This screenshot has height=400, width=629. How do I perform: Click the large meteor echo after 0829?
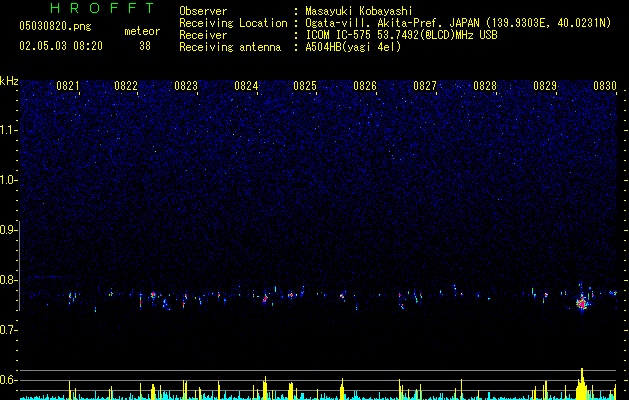582,303
